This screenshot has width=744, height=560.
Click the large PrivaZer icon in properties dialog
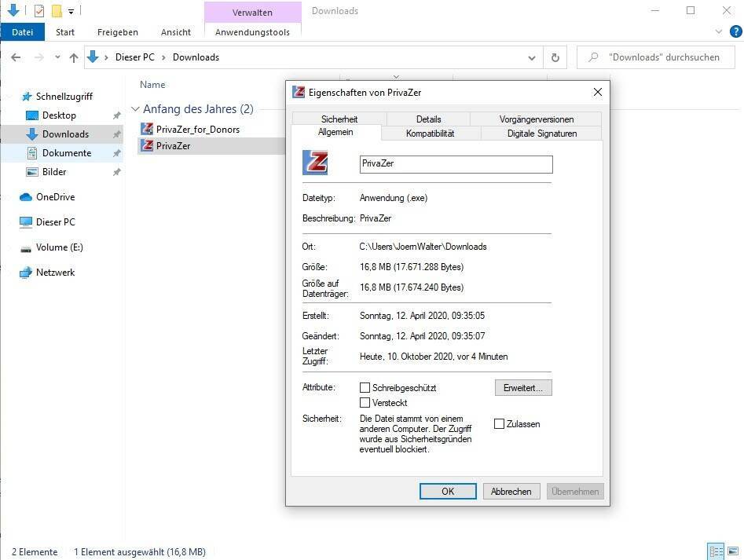[x=315, y=163]
